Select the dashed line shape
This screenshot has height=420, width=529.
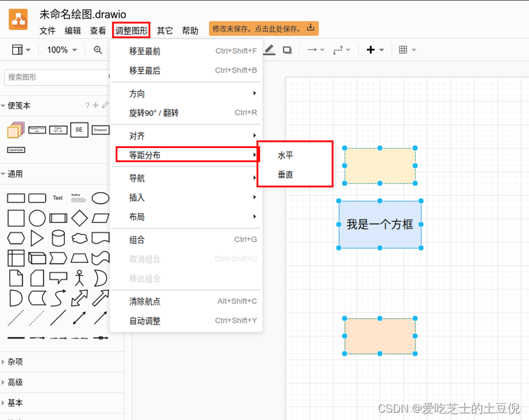16,318
